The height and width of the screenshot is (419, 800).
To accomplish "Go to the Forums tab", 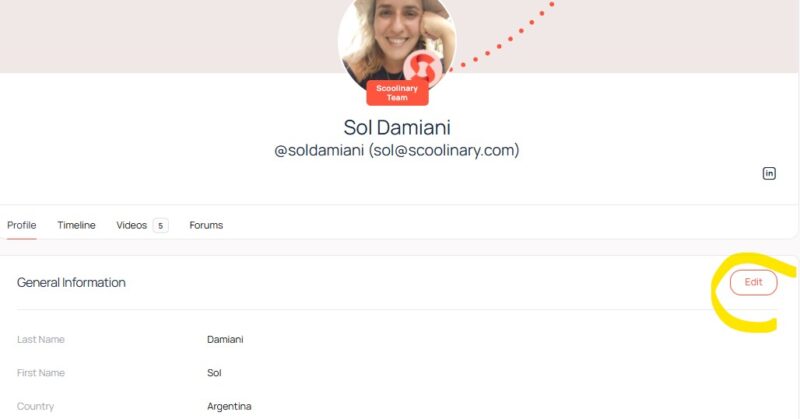I will click(x=206, y=225).
